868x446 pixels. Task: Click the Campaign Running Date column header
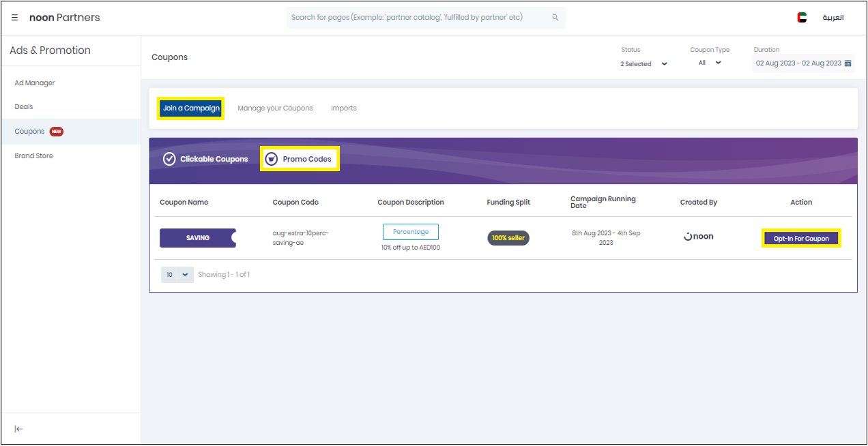click(603, 202)
